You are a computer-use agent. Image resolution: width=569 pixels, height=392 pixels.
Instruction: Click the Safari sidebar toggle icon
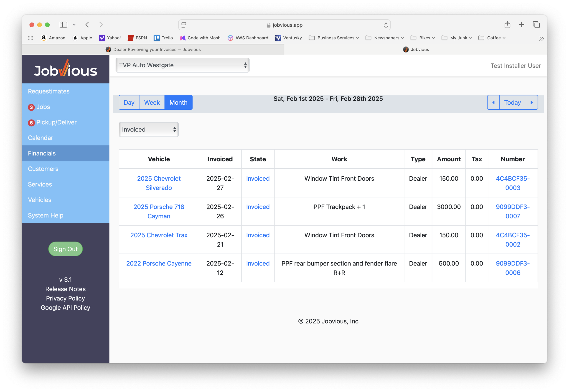point(63,25)
